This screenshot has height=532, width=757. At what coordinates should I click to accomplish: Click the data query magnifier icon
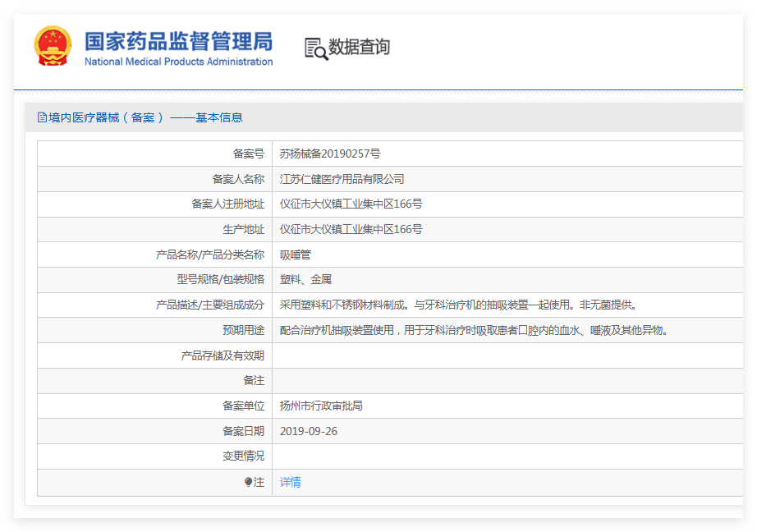tap(316, 48)
